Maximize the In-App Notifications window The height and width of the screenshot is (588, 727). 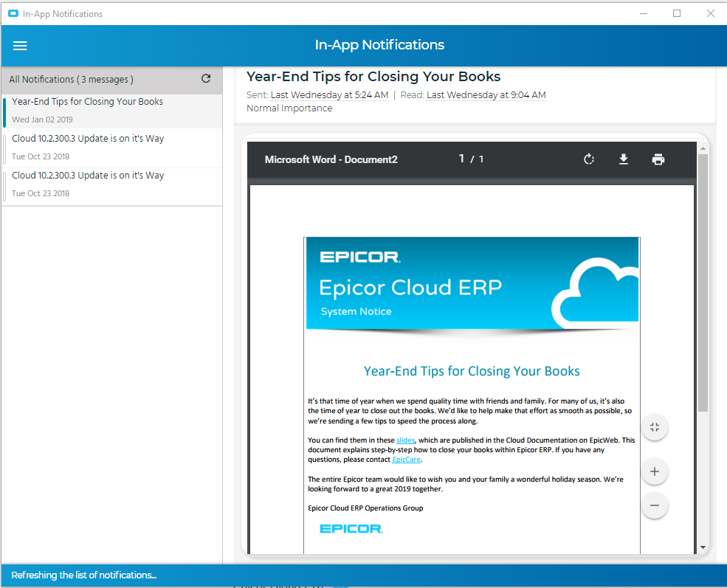point(677,13)
